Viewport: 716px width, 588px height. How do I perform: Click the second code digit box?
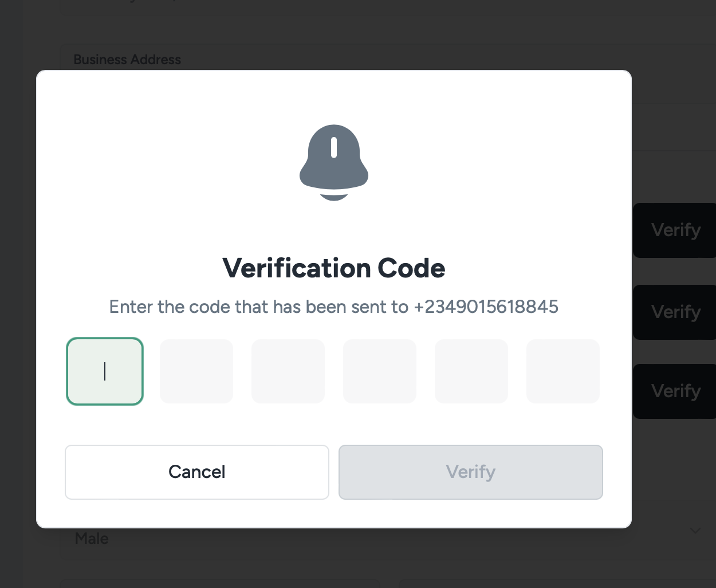click(196, 371)
